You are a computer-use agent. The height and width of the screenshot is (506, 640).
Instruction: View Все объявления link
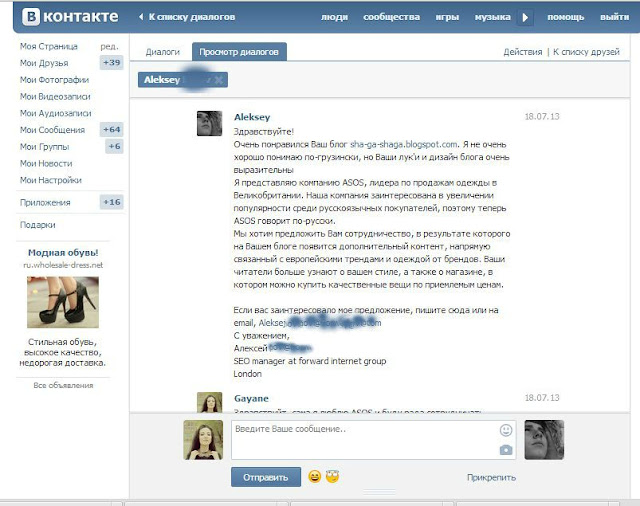(63, 385)
